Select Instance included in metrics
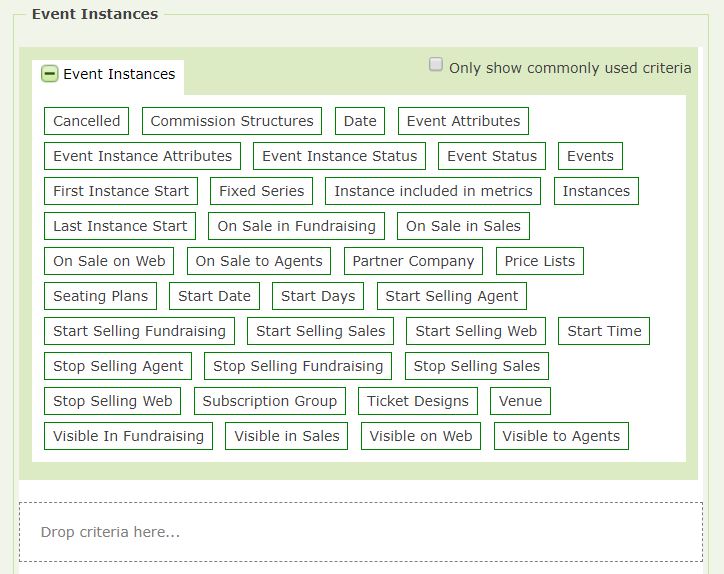This screenshot has height=574, width=724. (x=433, y=191)
